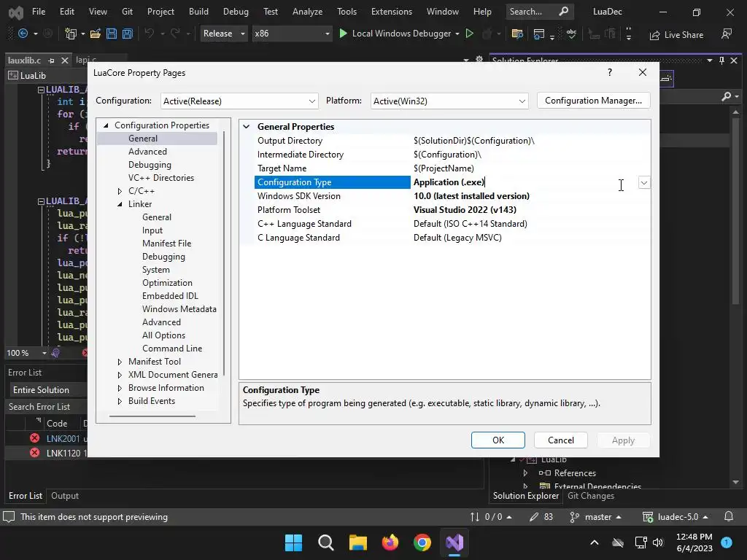Collapse Configuration Properties tree node
Viewport: 747px width, 560px height.
point(106,125)
